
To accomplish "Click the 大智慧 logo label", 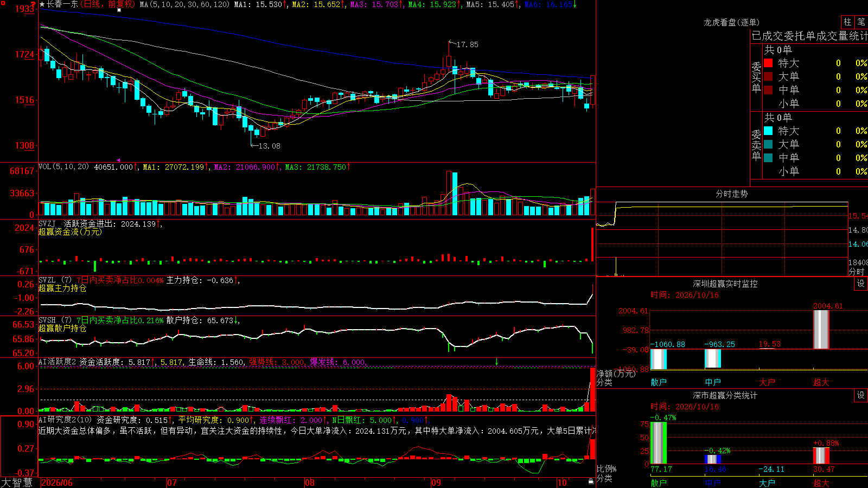I will coord(17,483).
